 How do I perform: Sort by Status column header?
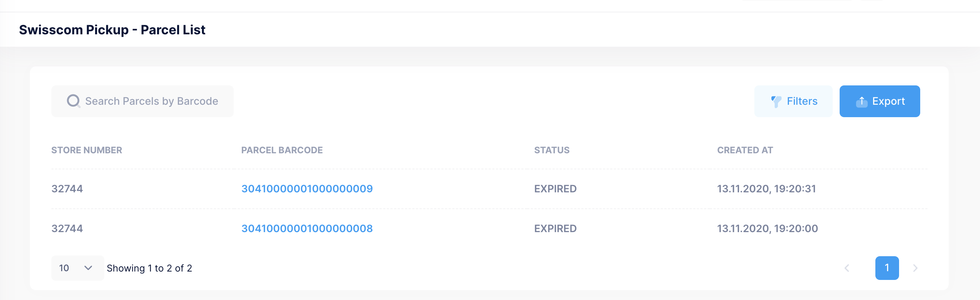(552, 150)
